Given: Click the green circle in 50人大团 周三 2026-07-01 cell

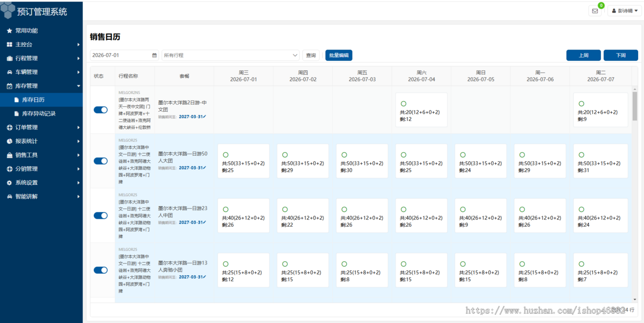Looking at the screenshot, I should point(225,155).
